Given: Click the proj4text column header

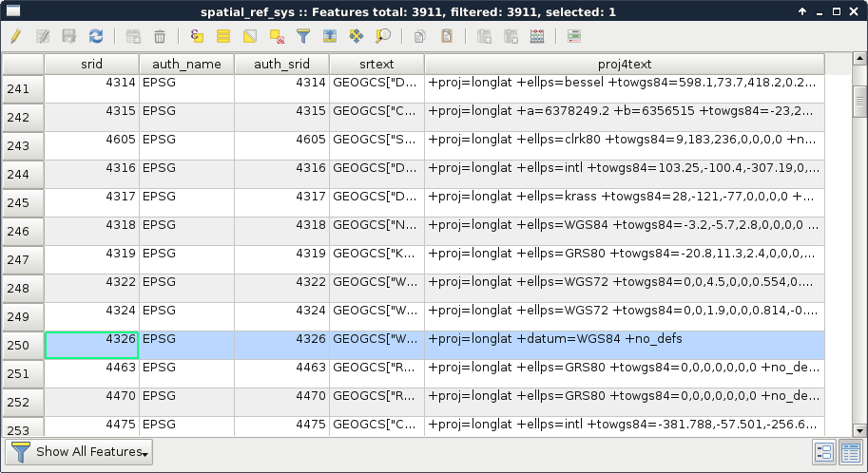Looking at the screenshot, I should pyautogui.click(x=624, y=64).
